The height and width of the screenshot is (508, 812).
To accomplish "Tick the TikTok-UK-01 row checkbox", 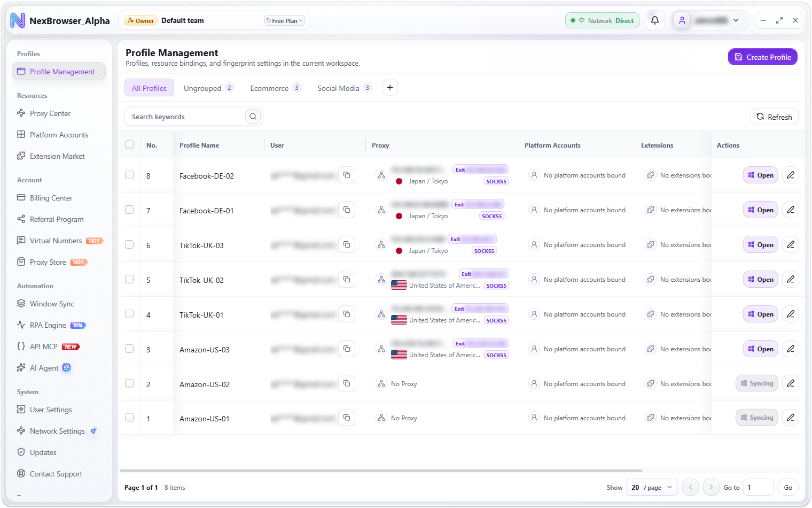I will coord(129,314).
